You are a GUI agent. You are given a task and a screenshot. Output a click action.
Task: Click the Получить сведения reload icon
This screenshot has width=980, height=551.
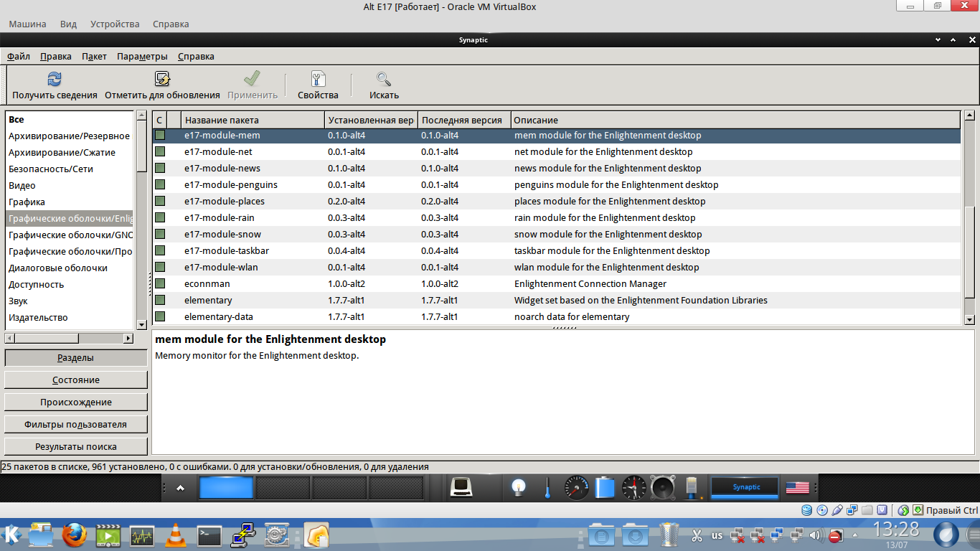[x=55, y=79]
